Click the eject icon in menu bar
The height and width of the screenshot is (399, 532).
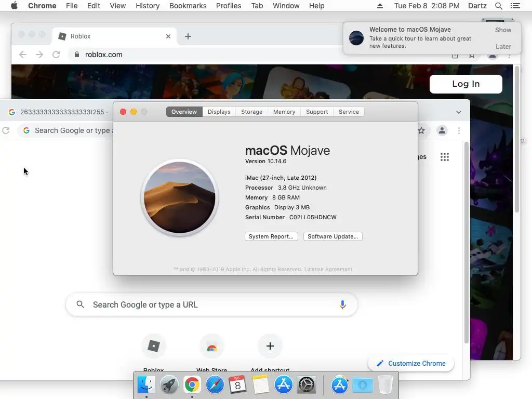coord(380,6)
